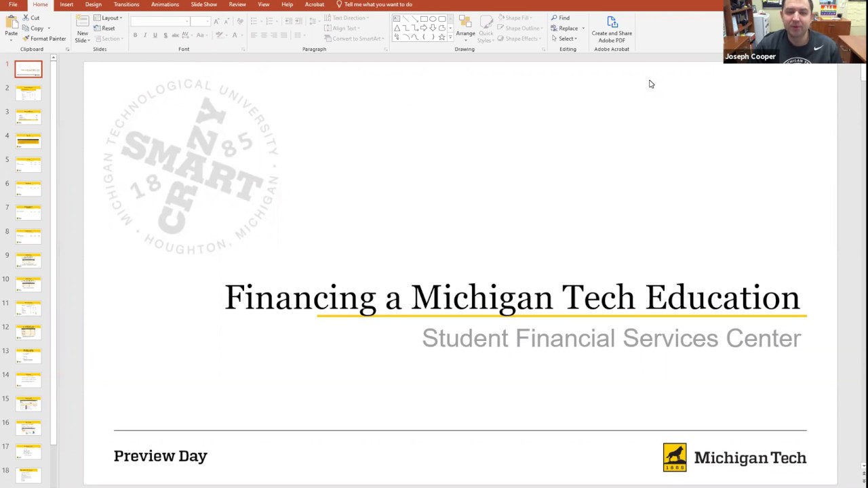Select the Right Arrow shape
868x488 pixels.
click(x=424, y=28)
